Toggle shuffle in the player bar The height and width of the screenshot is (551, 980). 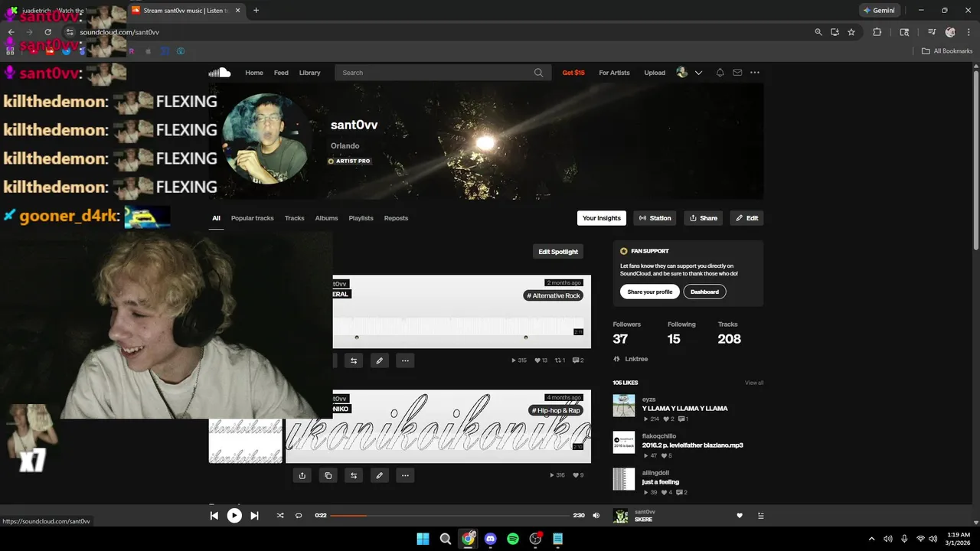pos(280,516)
